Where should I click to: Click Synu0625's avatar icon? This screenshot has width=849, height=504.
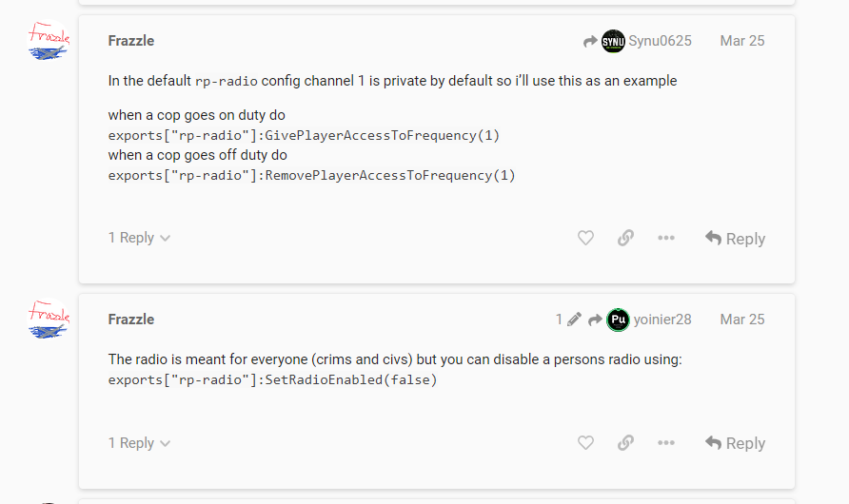click(613, 41)
